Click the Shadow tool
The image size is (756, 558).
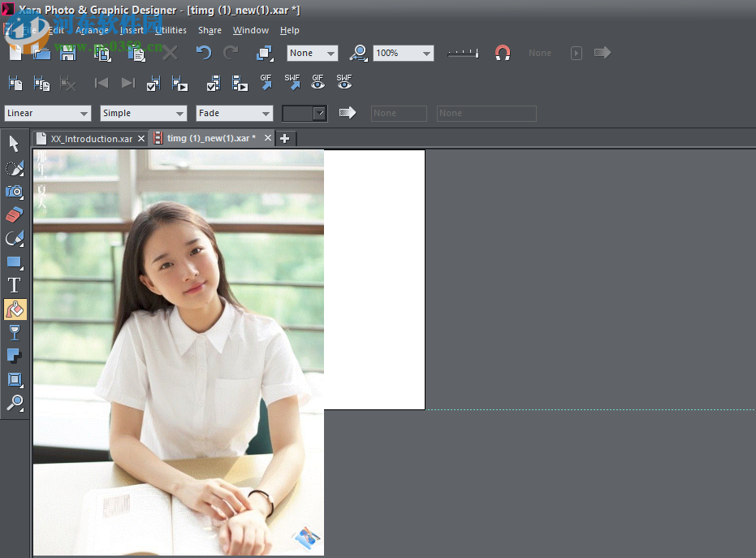tap(14, 355)
